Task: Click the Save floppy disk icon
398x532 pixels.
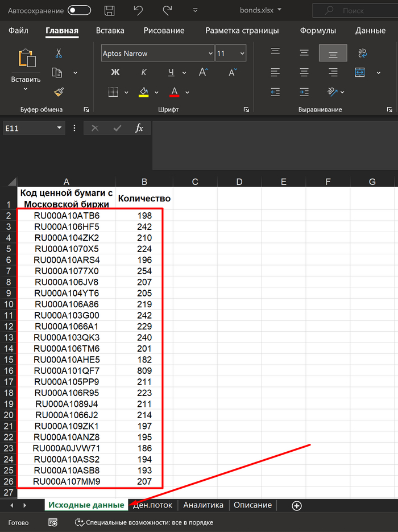Action: click(x=110, y=11)
